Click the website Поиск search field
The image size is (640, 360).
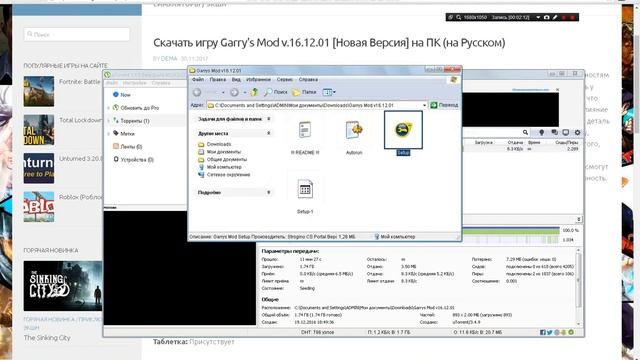click(77, 34)
